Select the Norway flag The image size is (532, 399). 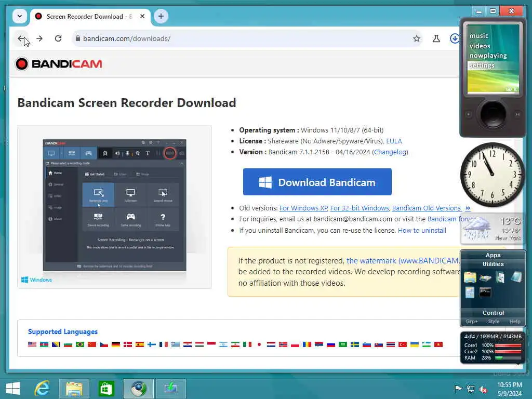pos(283,344)
